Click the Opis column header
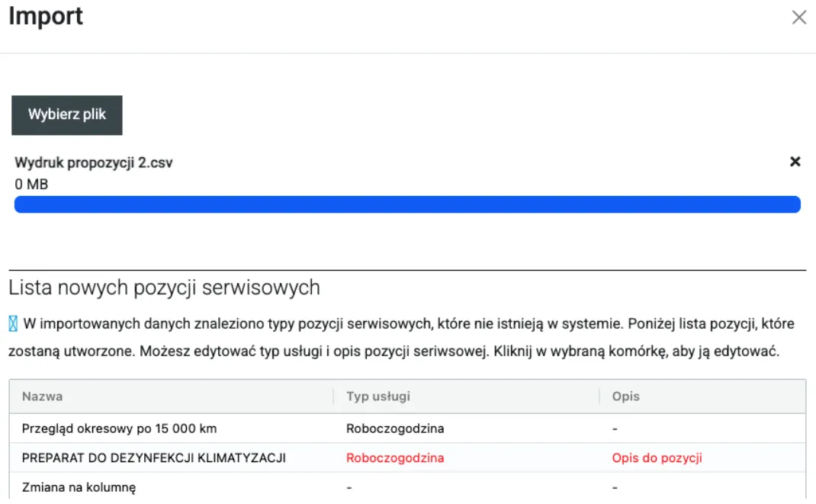 (x=625, y=396)
